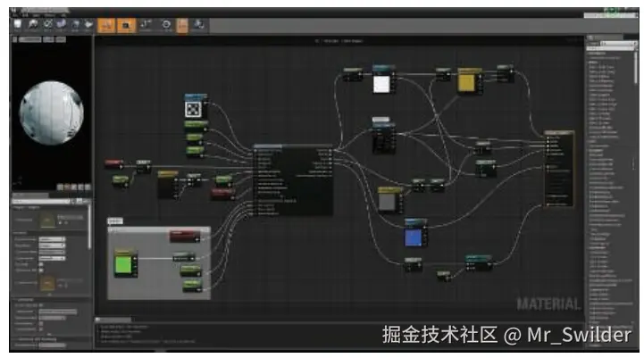Click the Find in Content Browser magnifier icon
Screen dimensions: 644x358
coord(32,25)
